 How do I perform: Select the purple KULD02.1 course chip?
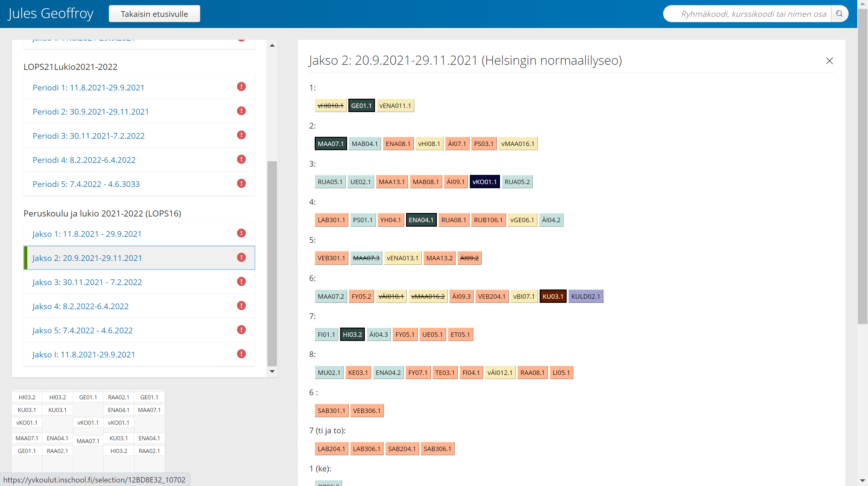pos(585,296)
